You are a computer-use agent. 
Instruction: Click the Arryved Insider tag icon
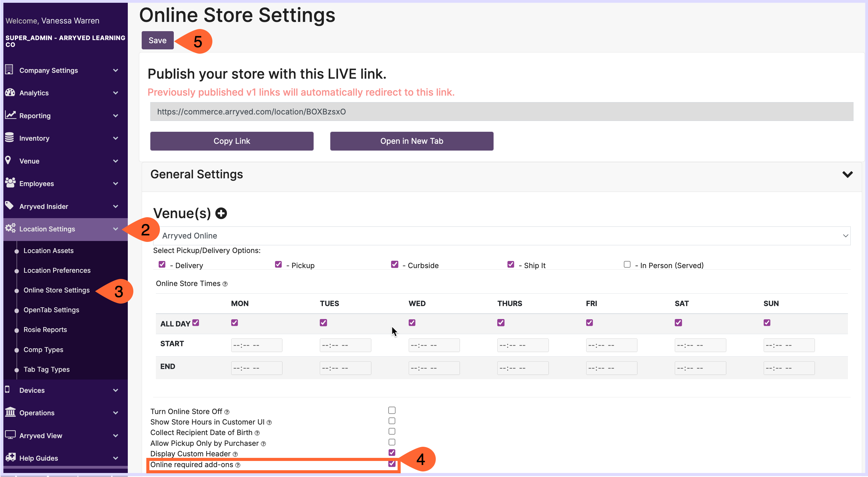pyautogui.click(x=10, y=205)
